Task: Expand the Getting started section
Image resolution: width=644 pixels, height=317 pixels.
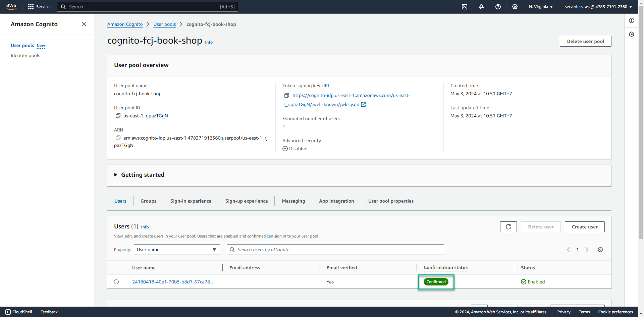Action: [x=139, y=175]
